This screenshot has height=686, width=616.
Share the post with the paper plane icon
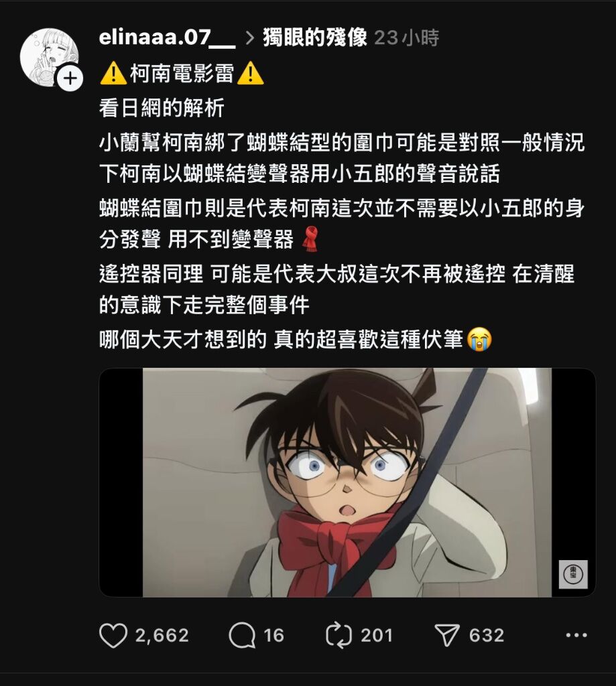coord(447,635)
